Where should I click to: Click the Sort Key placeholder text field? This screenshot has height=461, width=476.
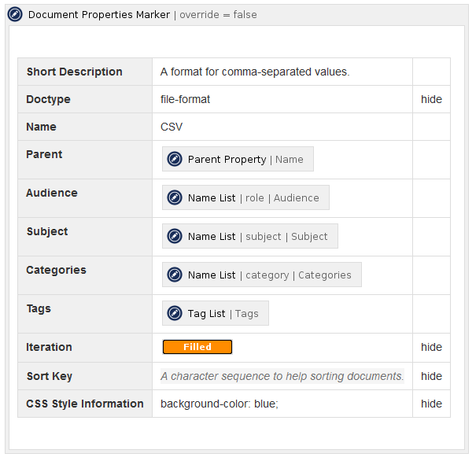click(x=282, y=376)
